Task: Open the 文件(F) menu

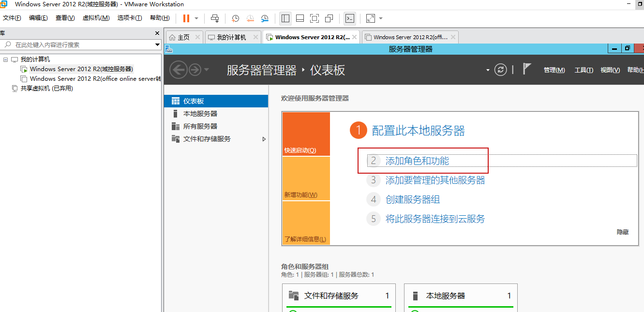Action: click(12, 18)
